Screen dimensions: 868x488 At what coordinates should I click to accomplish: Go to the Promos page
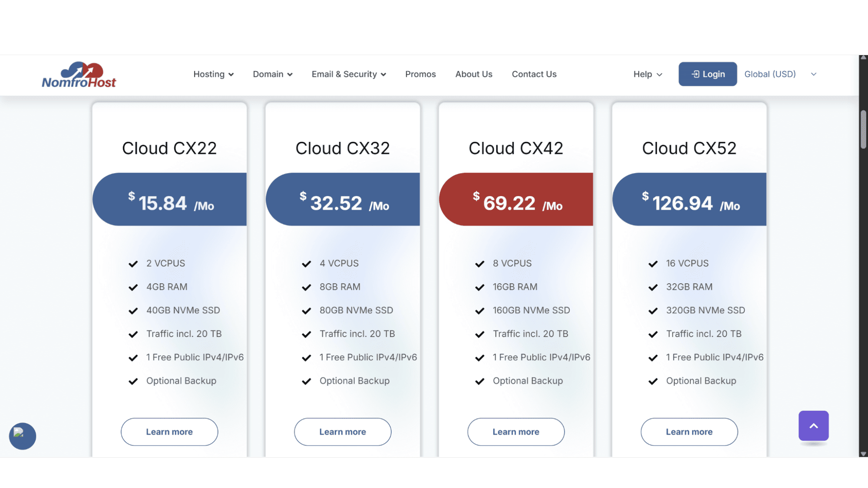tap(420, 74)
